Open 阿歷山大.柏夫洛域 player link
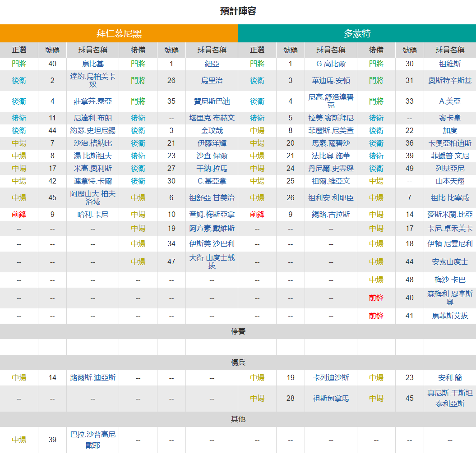 [x=93, y=198]
